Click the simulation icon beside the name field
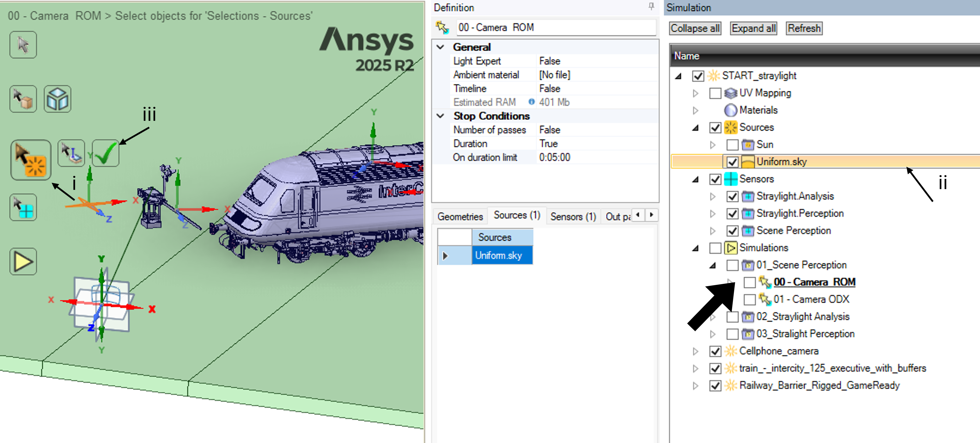The width and height of the screenshot is (980, 443). coord(443,28)
